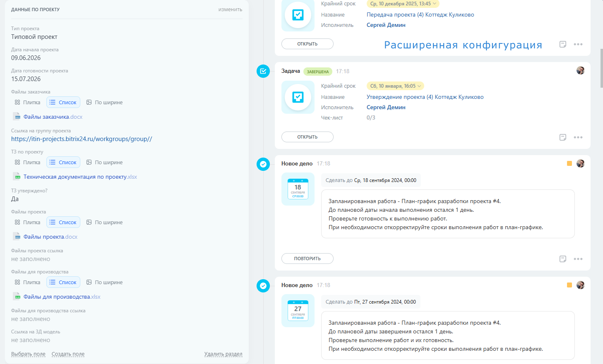
Task: Click timeline checkmark icon of 18 сентября activity
Action: click(263, 164)
